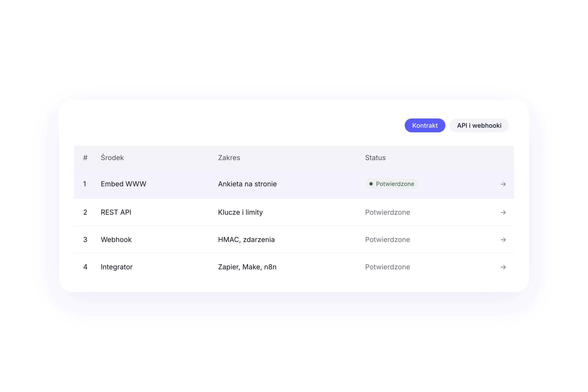Image resolution: width=588 pixels, height=392 pixels.
Task: Select the Embed WWW entry
Action: pos(294,184)
